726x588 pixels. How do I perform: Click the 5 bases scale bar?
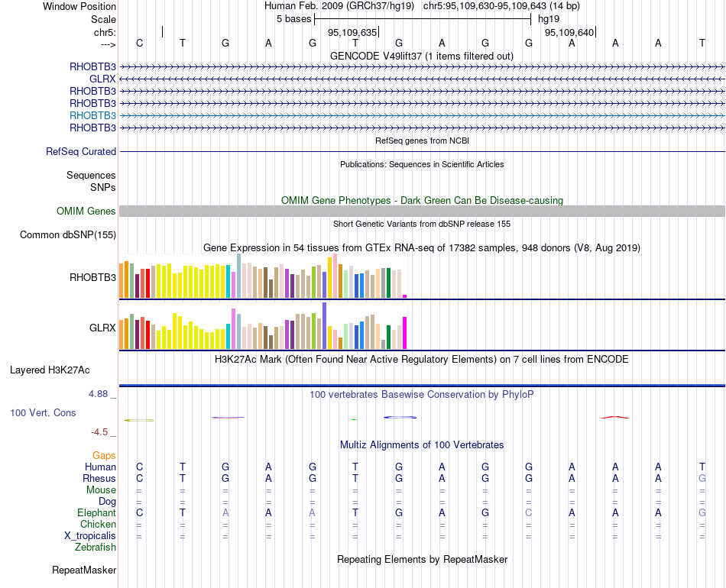click(423, 19)
